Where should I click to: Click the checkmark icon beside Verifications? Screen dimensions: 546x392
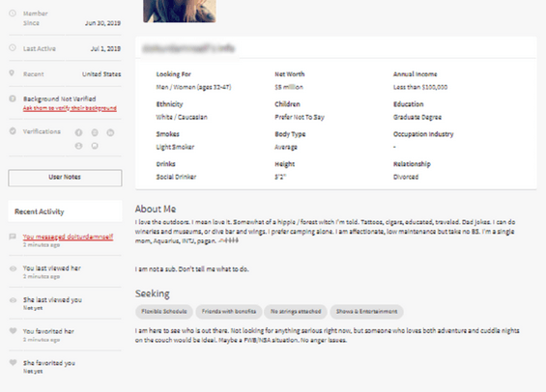tap(13, 131)
